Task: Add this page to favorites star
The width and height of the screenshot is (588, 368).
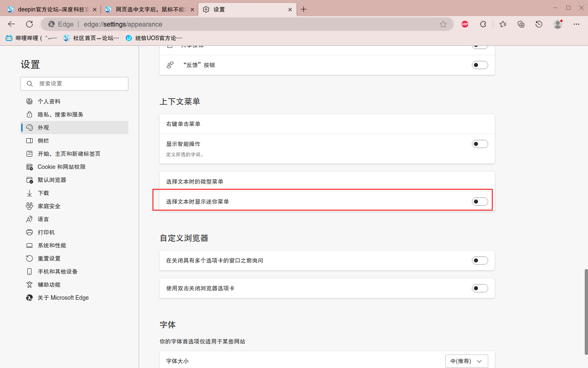Action: click(x=443, y=24)
